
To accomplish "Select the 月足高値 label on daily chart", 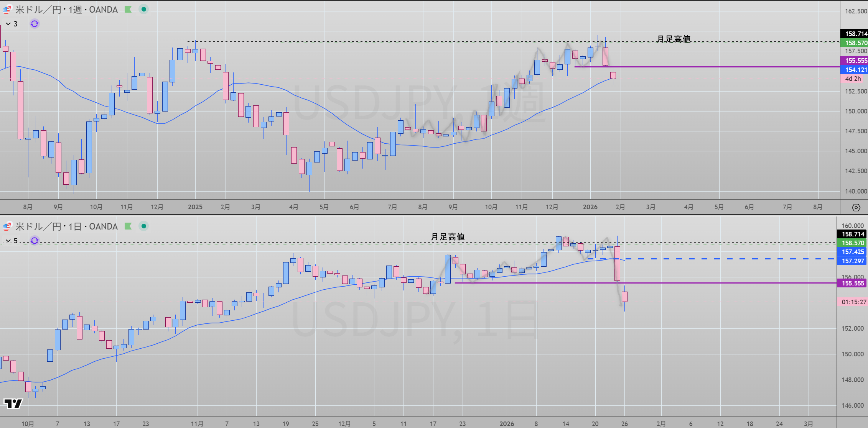I will pyautogui.click(x=448, y=237).
